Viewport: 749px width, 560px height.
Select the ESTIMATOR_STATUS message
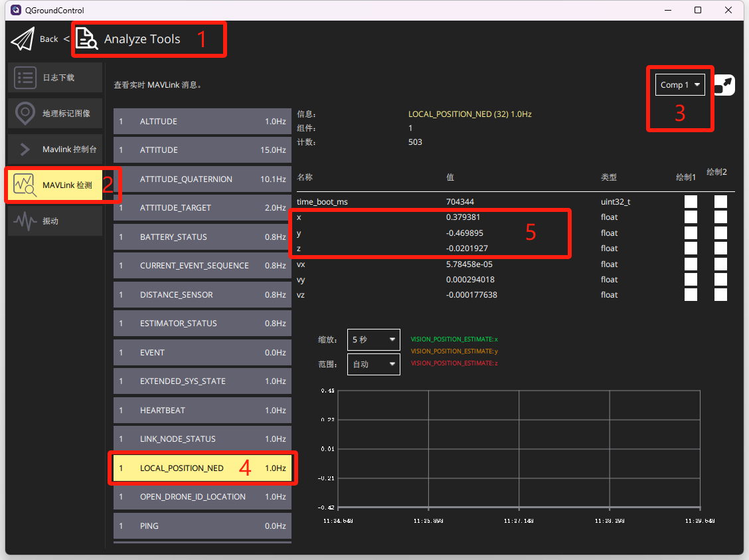pyautogui.click(x=202, y=324)
